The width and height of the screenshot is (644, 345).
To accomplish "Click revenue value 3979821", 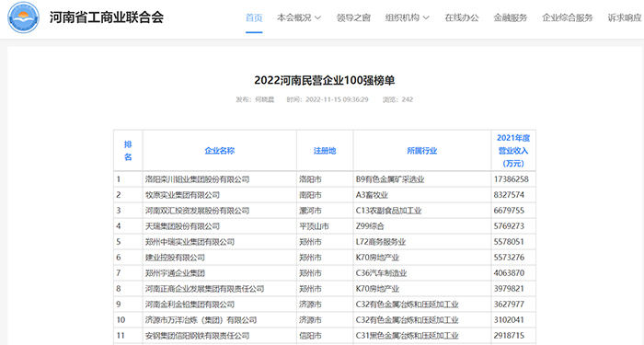I will [x=509, y=289].
